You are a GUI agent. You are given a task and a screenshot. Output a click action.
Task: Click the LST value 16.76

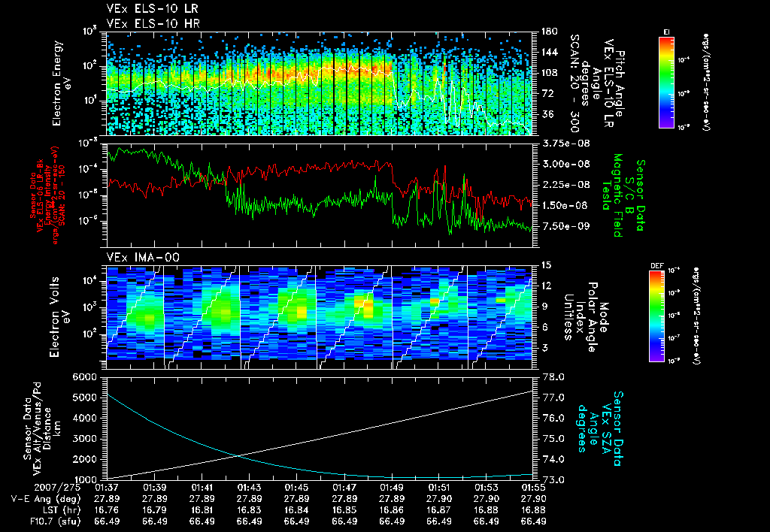point(107,510)
